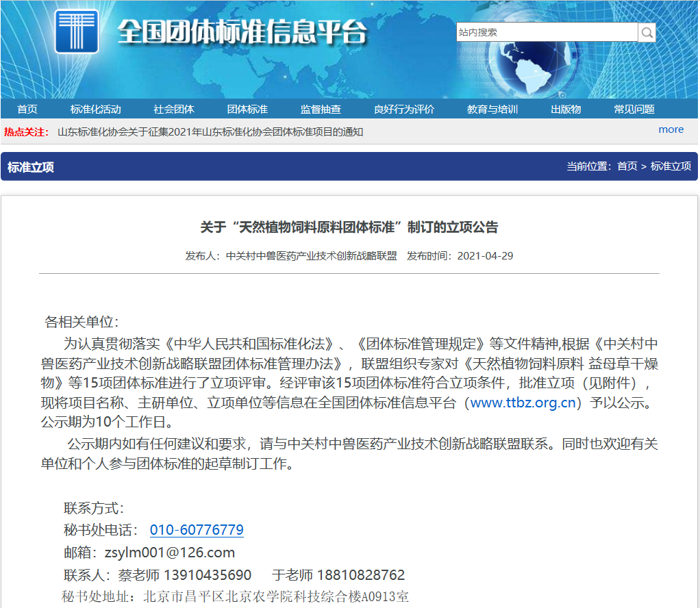The width and height of the screenshot is (700, 608).
Task: Focus the 站内搜索 search input field
Action: click(547, 32)
